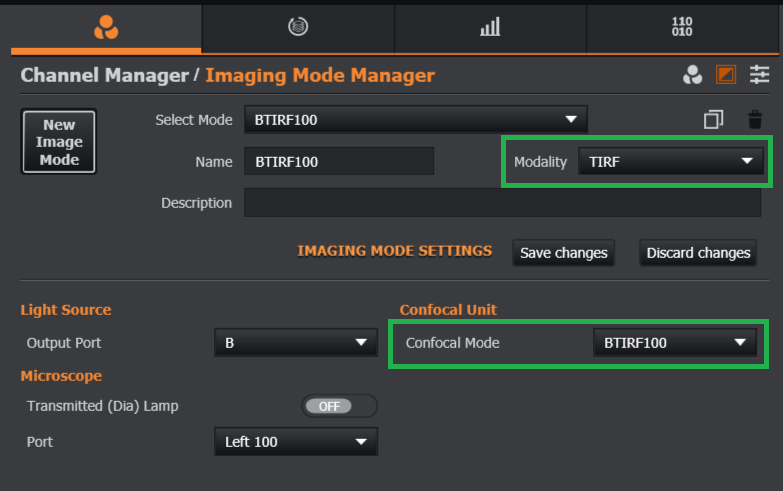Expand the Select Mode dropdown

point(415,120)
